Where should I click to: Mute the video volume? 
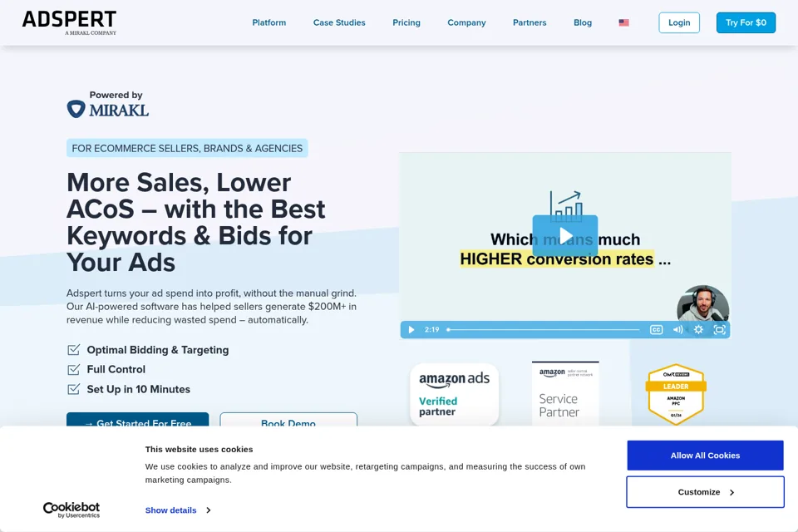coord(677,329)
